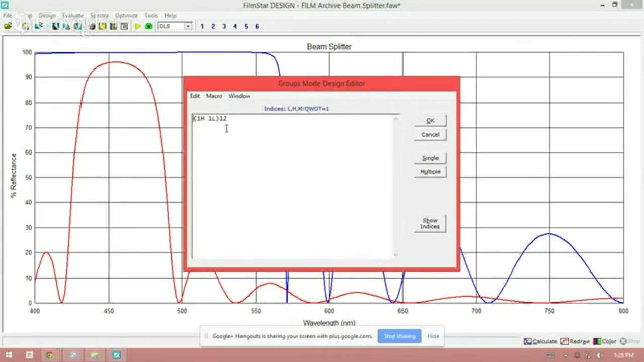Image resolution: width=644 pixels, height=362 pixels.
Task: Open the Spectra menu
Action: [99, 16]
